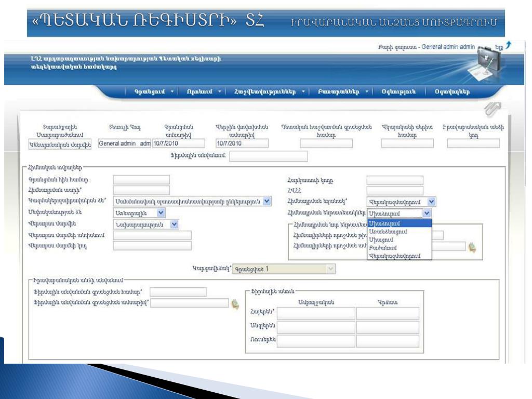532x399 pixels.
Task: Click the Տեսուչի Կոդ field
Action: click(x=124, y=143)
